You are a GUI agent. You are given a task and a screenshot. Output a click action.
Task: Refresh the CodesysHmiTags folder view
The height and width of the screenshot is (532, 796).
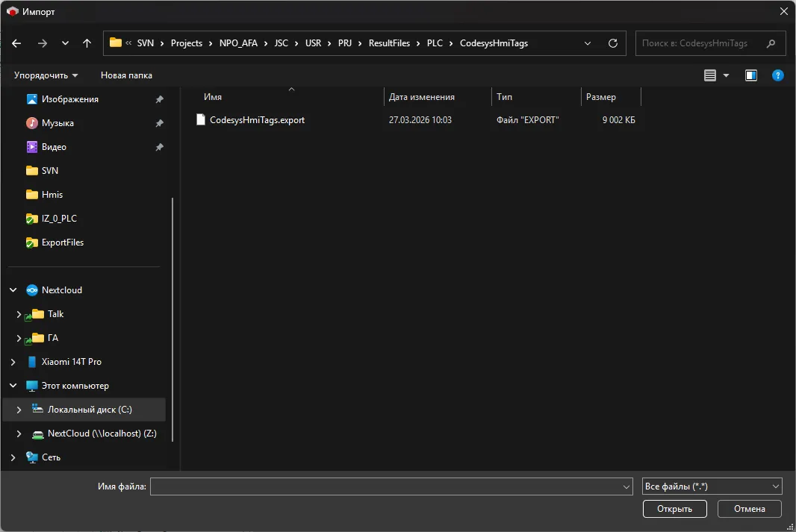point(613,43)
